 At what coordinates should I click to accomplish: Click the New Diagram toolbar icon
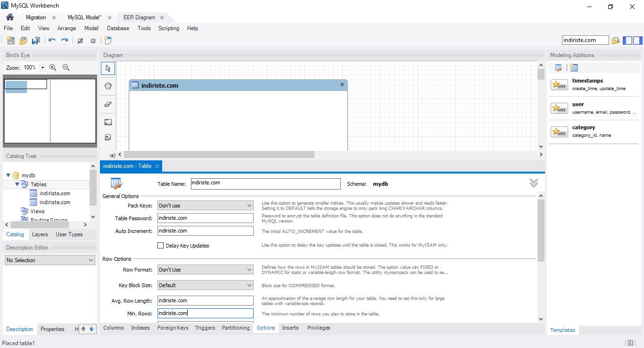[108, 41]
